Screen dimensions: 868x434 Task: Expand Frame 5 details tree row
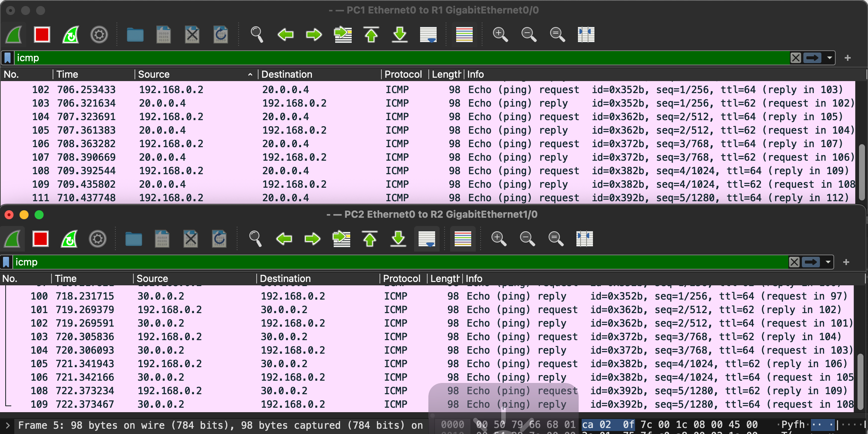point(8,425)
